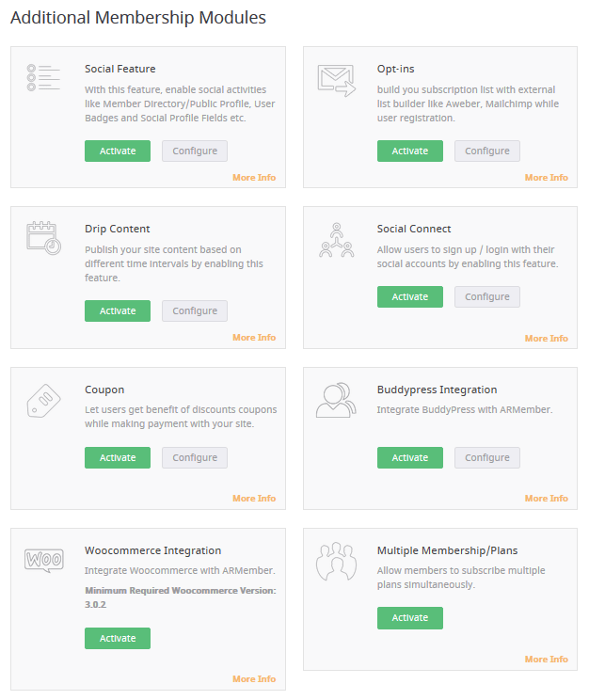The height and width of the screenshot is (700, 589).
Task: Click the Social Connect people icon
Action: point(337,240)
